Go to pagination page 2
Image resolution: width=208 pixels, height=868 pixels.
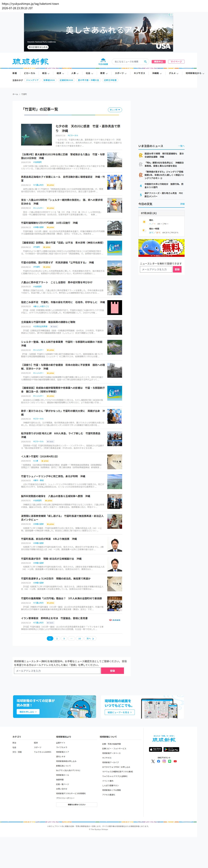tap(57, 639)
